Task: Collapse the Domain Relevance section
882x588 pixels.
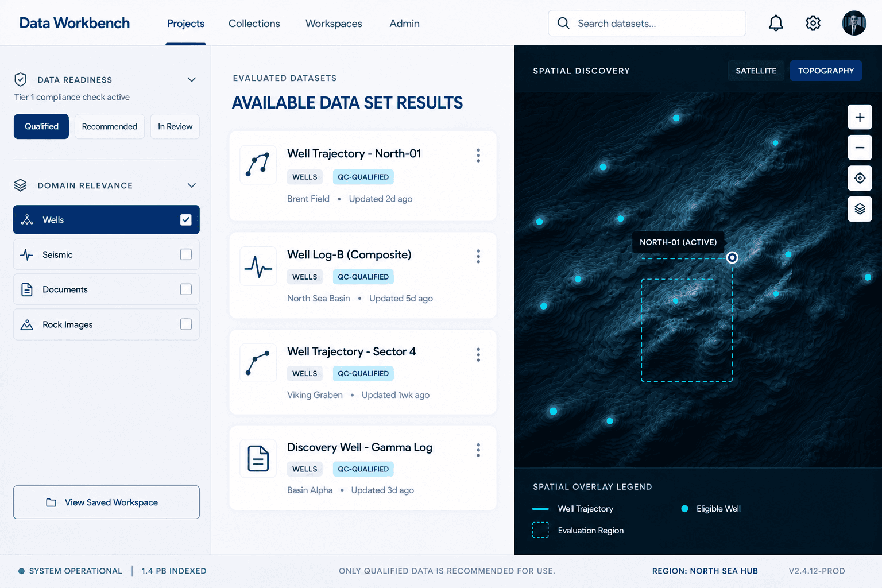Action: tap(192, 185)
